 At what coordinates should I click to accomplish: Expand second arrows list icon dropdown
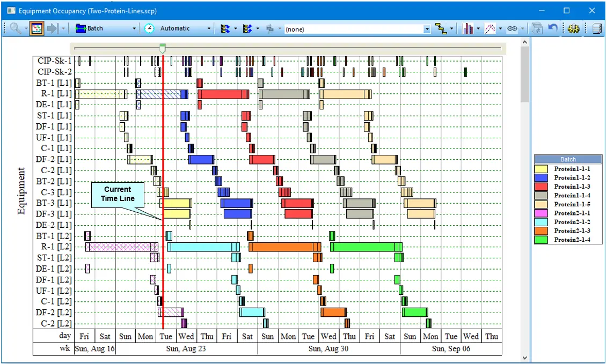coord(258,28)
